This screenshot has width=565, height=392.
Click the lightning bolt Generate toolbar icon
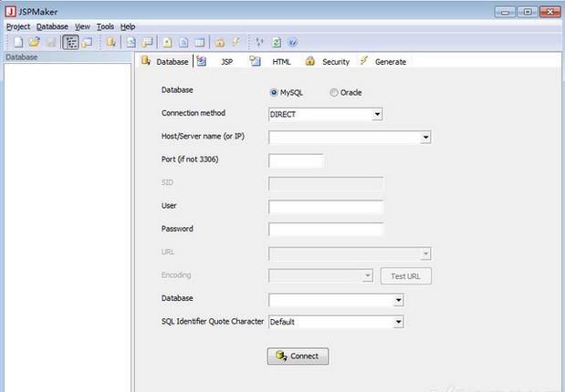click(235, 42)
